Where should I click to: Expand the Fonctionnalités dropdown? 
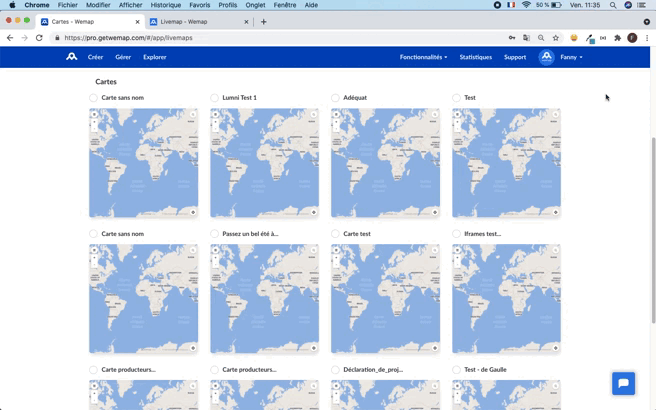coord(423,57)
